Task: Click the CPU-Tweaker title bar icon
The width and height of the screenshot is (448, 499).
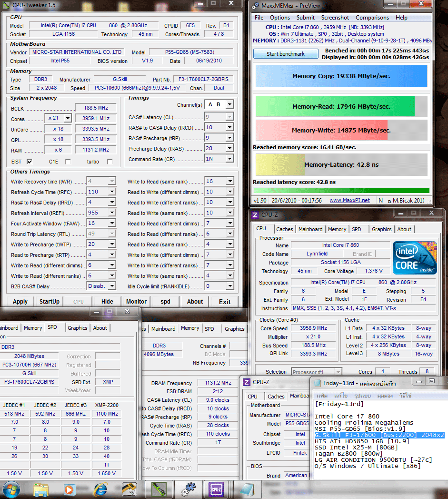Action: [x=6, y=5]
